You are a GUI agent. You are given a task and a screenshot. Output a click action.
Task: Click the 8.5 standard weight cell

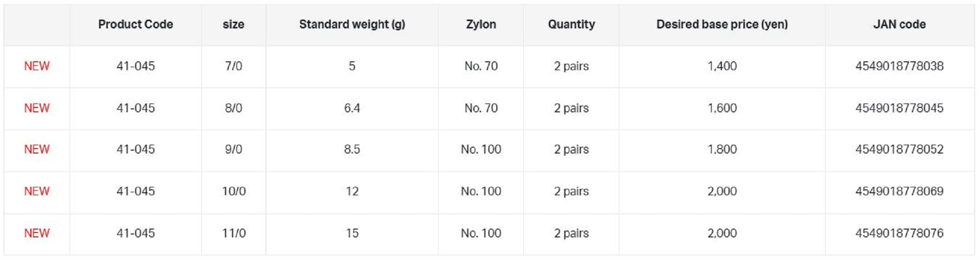pyautogui.click(x=352, y=150)
